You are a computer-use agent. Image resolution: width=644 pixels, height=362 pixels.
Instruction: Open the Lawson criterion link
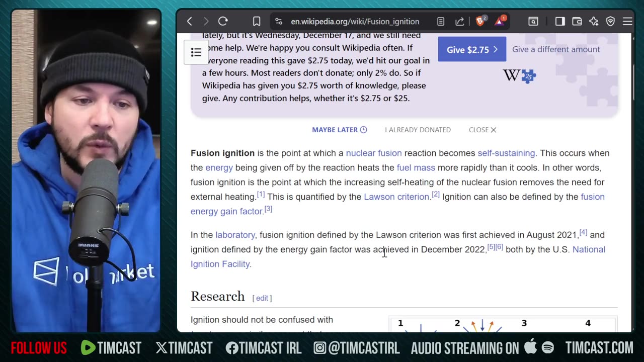point(396,197)
